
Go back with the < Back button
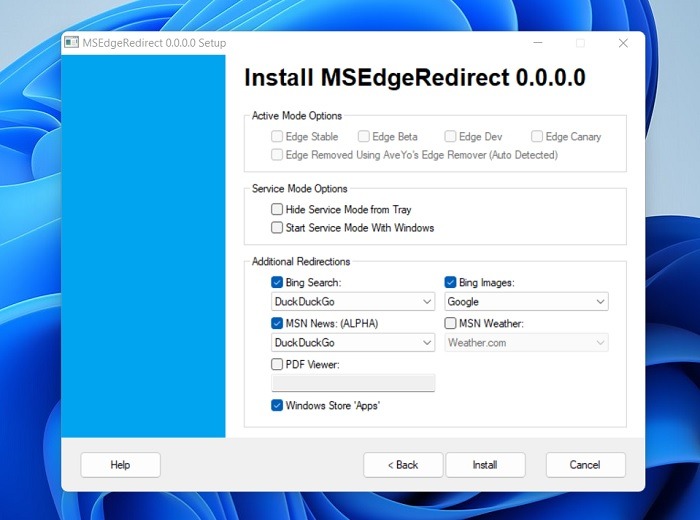pyautogui.click(x=403, y=465)
